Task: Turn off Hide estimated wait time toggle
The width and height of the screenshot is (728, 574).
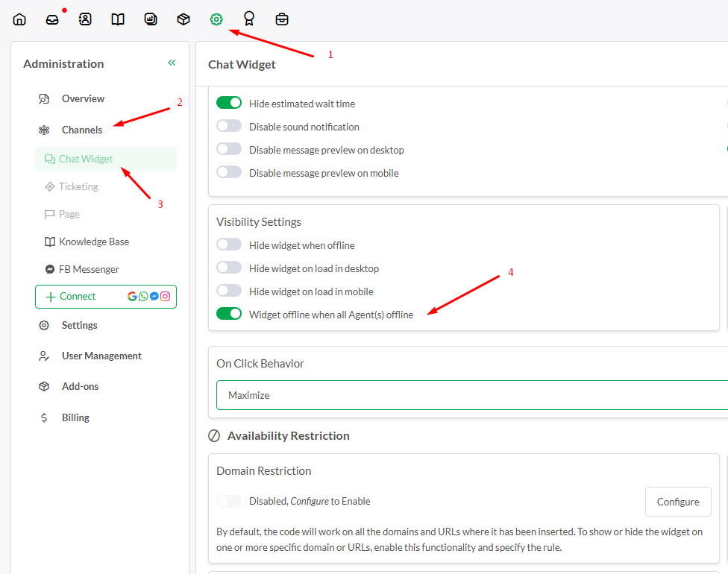Action: 229,103
